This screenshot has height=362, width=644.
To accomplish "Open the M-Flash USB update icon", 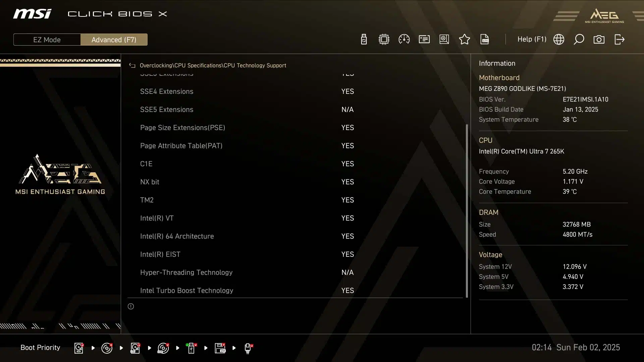I will coord(364,40).
